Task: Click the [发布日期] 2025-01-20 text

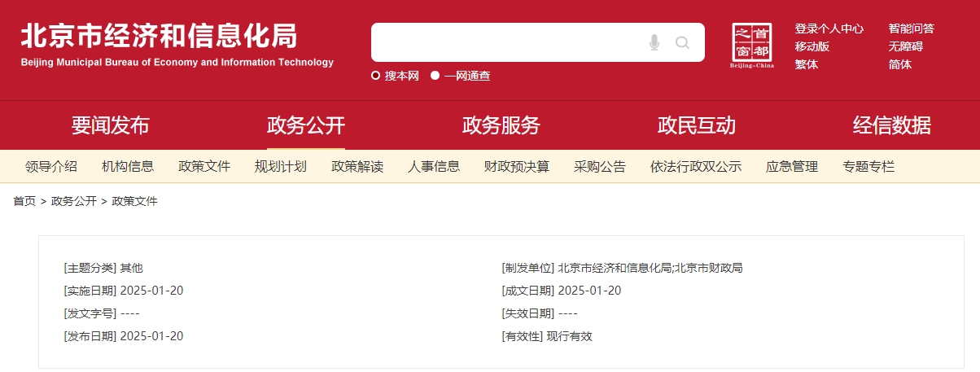Action: [x=124, y=336]
